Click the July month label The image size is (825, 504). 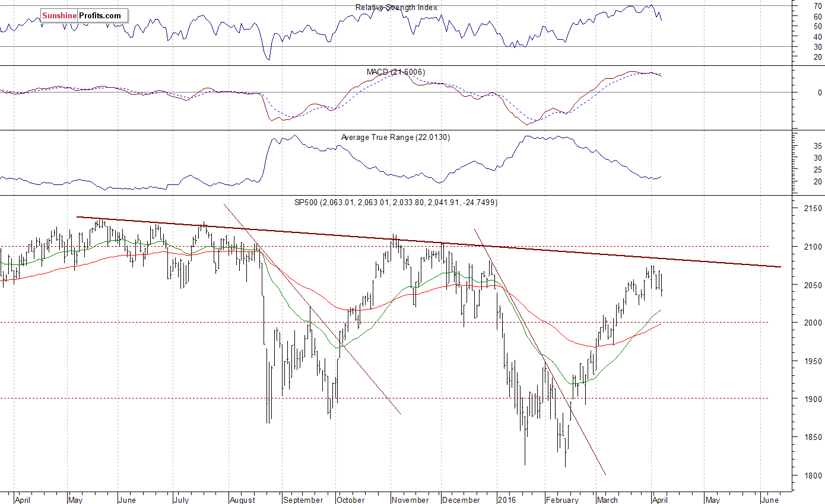click(x=181, y=500)
